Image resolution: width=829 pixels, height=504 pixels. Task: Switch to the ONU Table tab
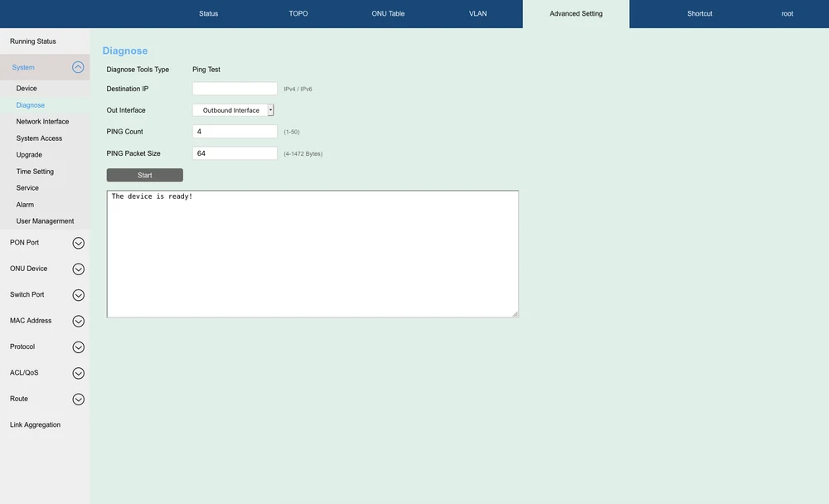(388, 14)
